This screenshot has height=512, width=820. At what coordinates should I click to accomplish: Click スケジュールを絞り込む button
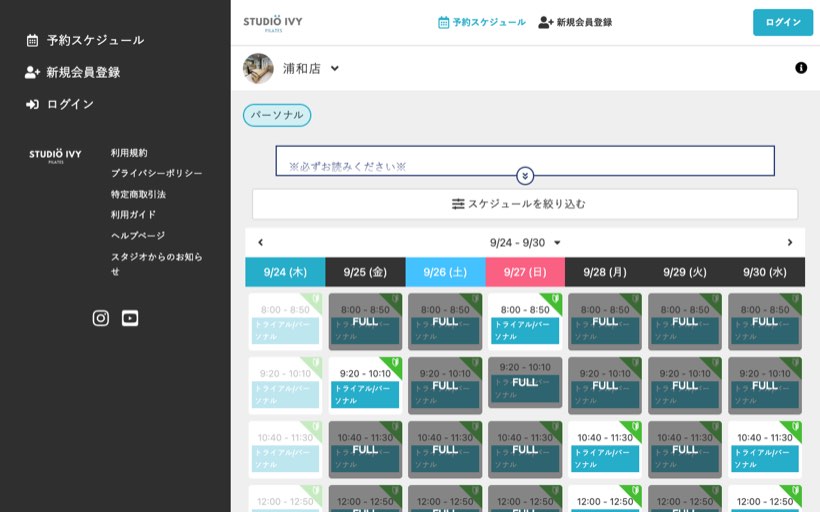(525, 204)
